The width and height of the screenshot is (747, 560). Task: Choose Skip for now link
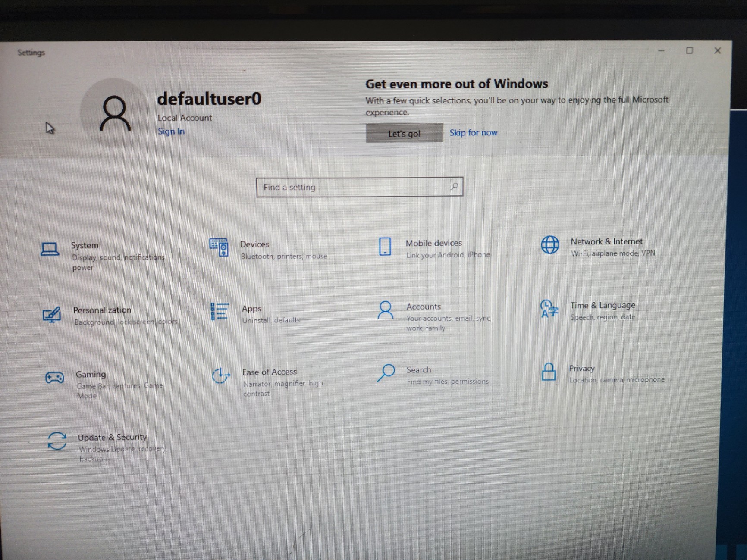point(473,133)
